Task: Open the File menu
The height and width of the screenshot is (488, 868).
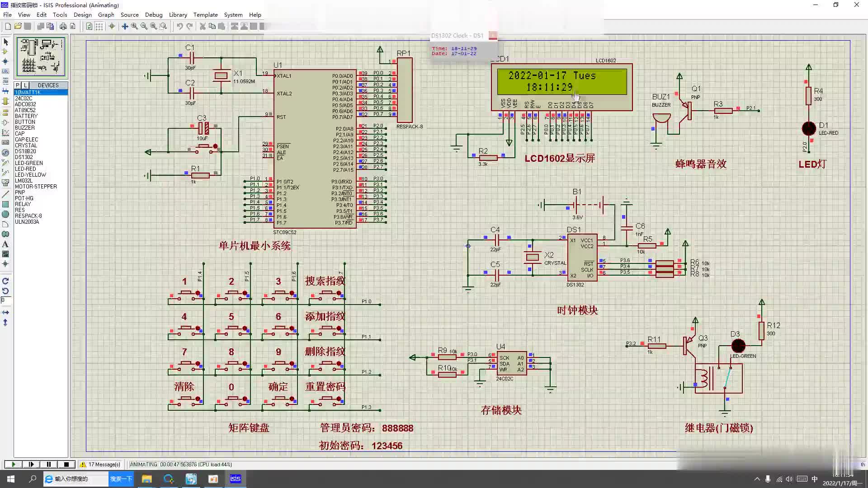Action: pyautogui.click(x=7, y=14)
